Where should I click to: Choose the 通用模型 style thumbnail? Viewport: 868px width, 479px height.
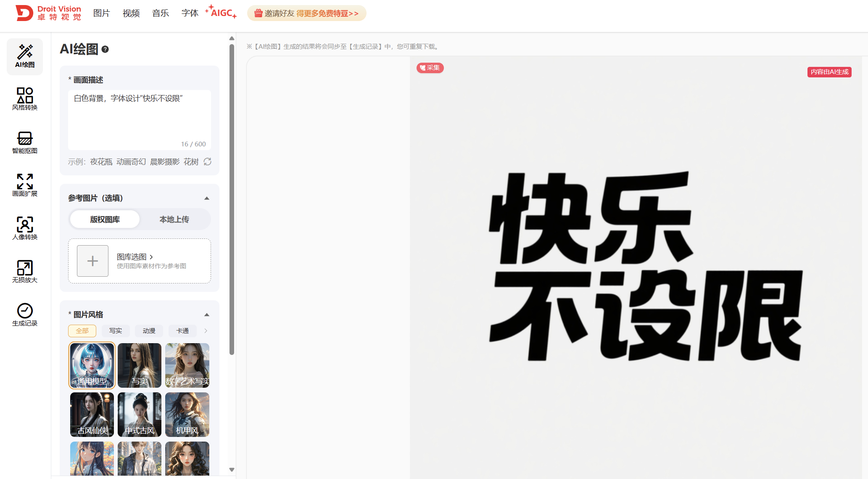click(x=92, y=365)
